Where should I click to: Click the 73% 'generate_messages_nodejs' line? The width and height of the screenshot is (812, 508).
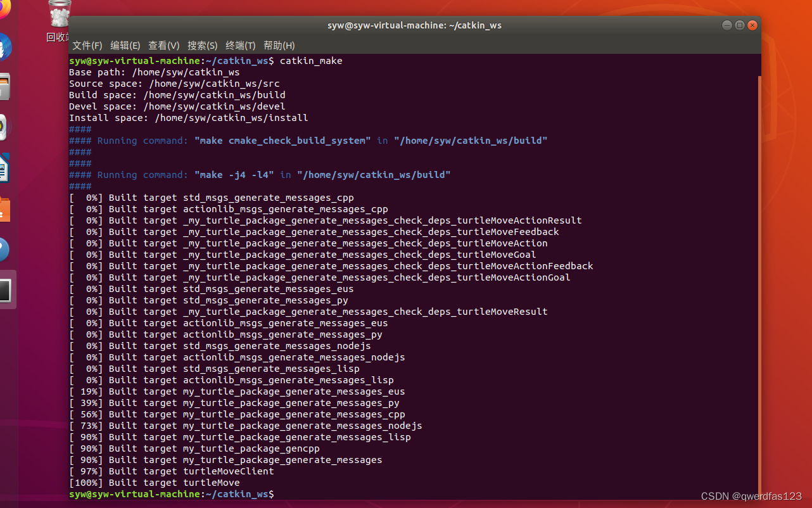(246, 426)
